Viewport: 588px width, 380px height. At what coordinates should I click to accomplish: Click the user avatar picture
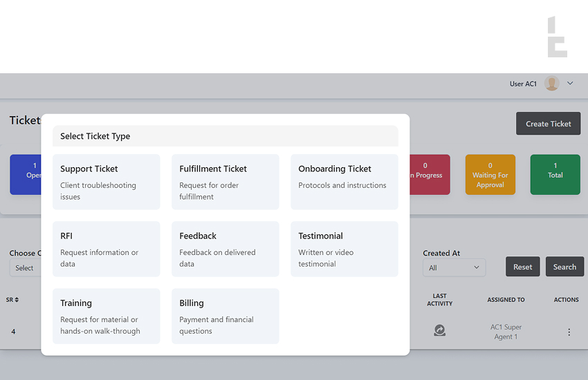[551, 84]
